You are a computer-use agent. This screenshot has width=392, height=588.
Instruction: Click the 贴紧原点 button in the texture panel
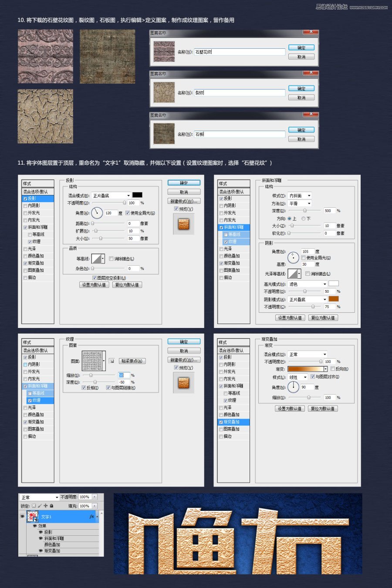point(132,361)
